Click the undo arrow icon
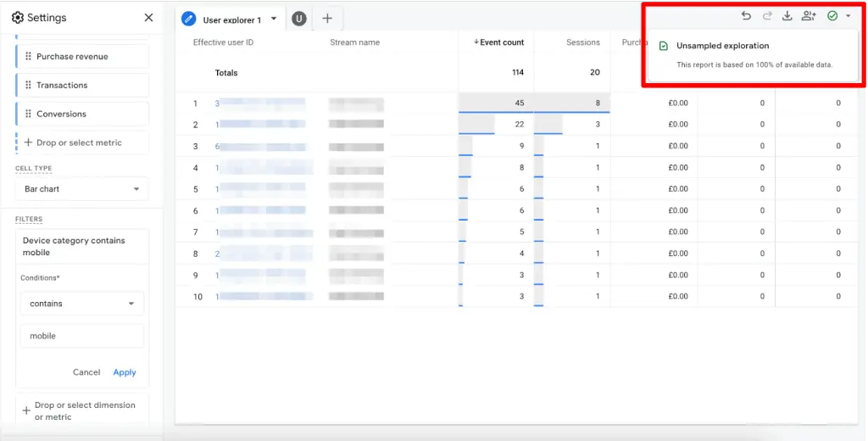868x441 pixels. point(746,16)
